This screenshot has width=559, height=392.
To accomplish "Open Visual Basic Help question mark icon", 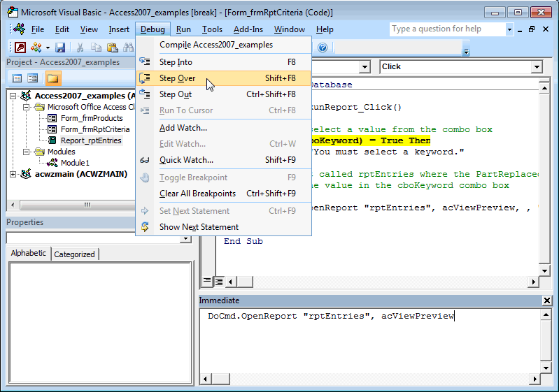I will click(x=323, y=48).
